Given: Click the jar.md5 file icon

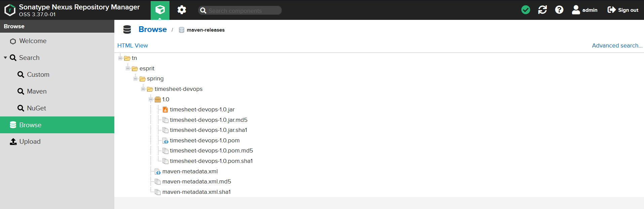Looking at the screenshot, I should pos(165,120).
